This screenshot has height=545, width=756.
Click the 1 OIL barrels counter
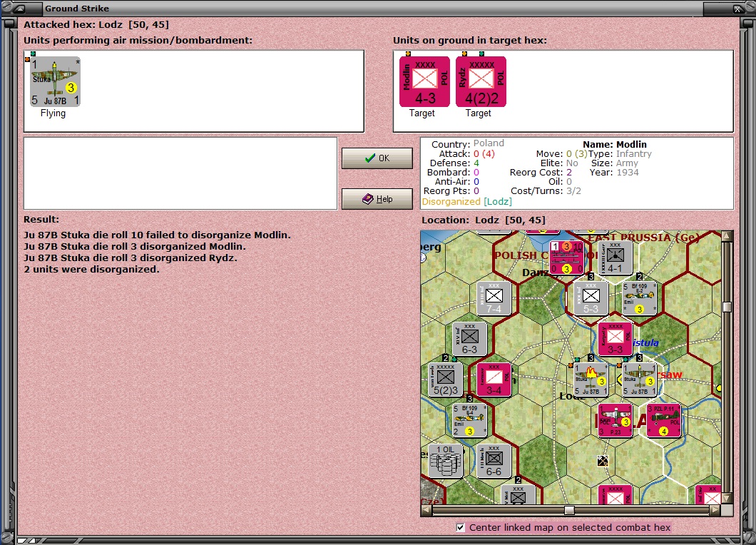(446, 461)
